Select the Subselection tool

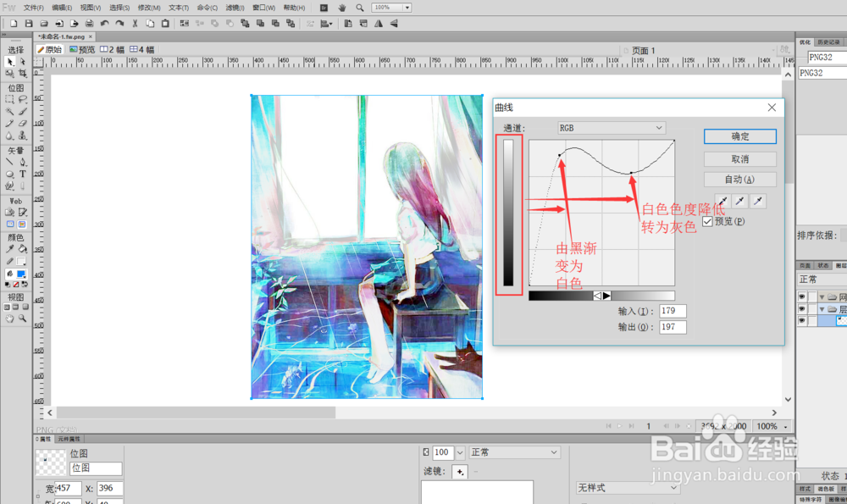23,62
